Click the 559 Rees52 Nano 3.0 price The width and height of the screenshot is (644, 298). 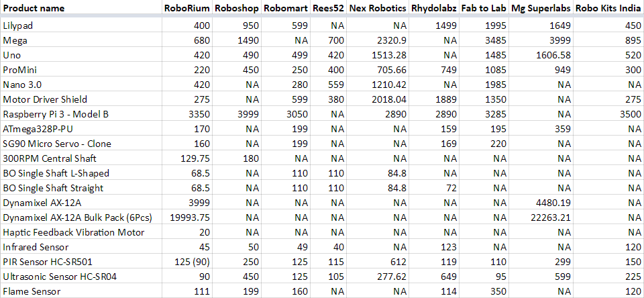(x=329, y=85)
